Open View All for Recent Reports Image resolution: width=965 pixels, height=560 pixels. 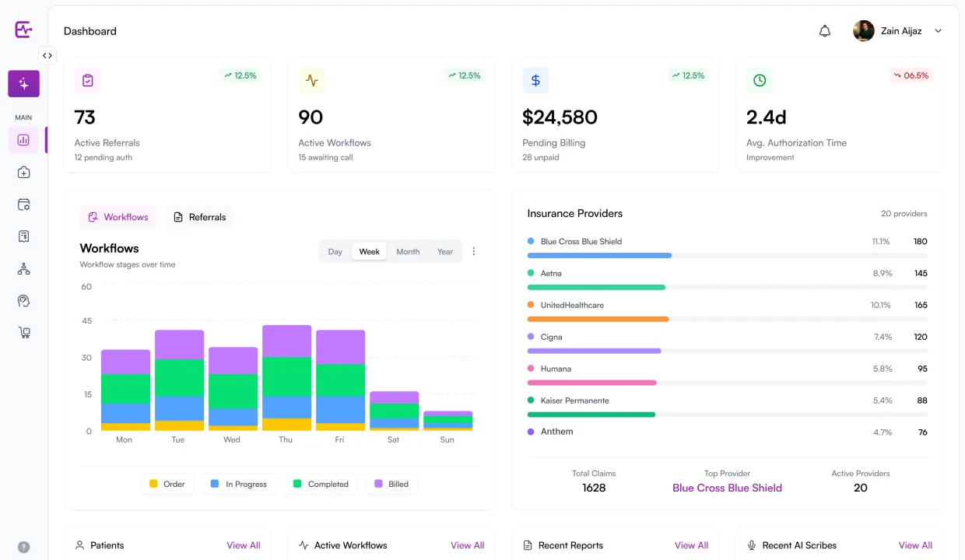(692, 545)
